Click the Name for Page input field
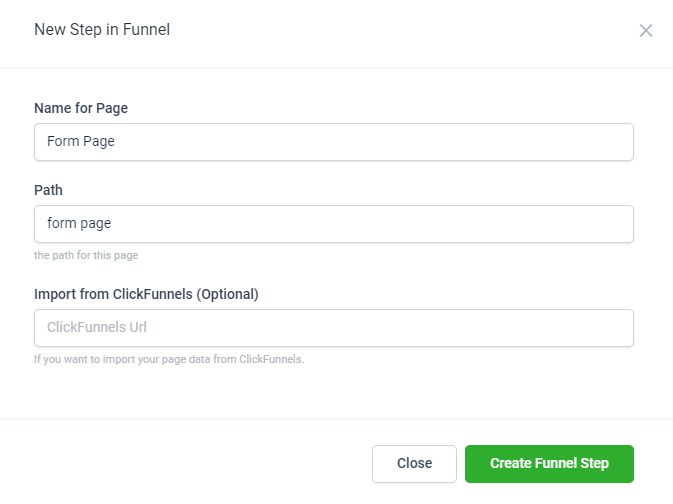The width and height of the screenshot is (673, 504). point(333,142)
